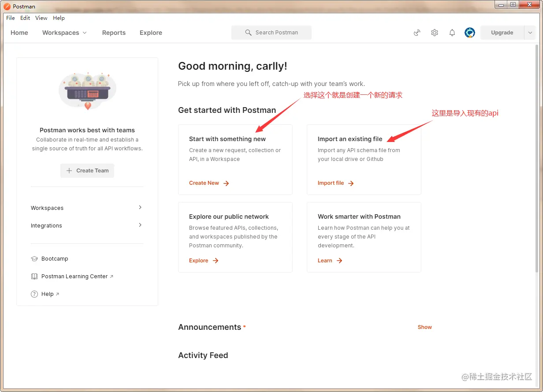Select the Explore our public network card title

229,217
